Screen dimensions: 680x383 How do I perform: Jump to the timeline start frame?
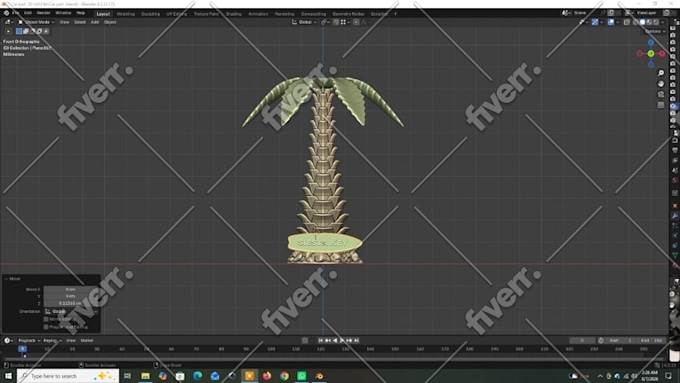point(320,340)
